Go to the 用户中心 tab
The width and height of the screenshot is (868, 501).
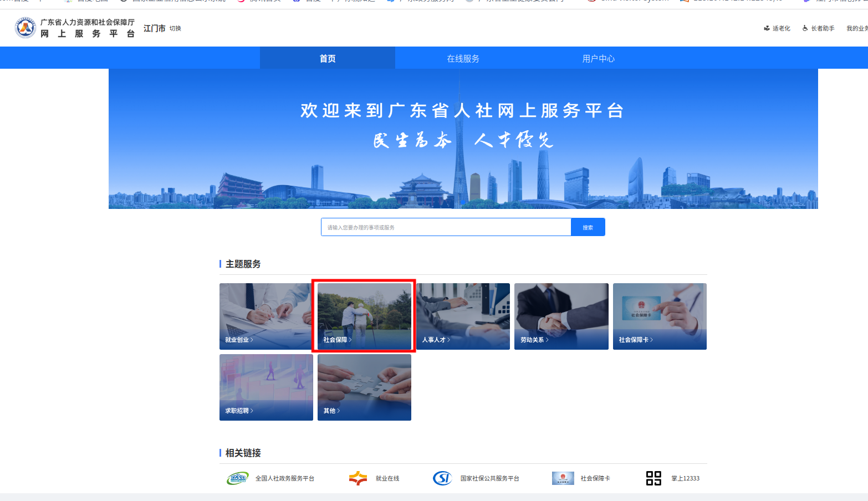tap(598, 58)
